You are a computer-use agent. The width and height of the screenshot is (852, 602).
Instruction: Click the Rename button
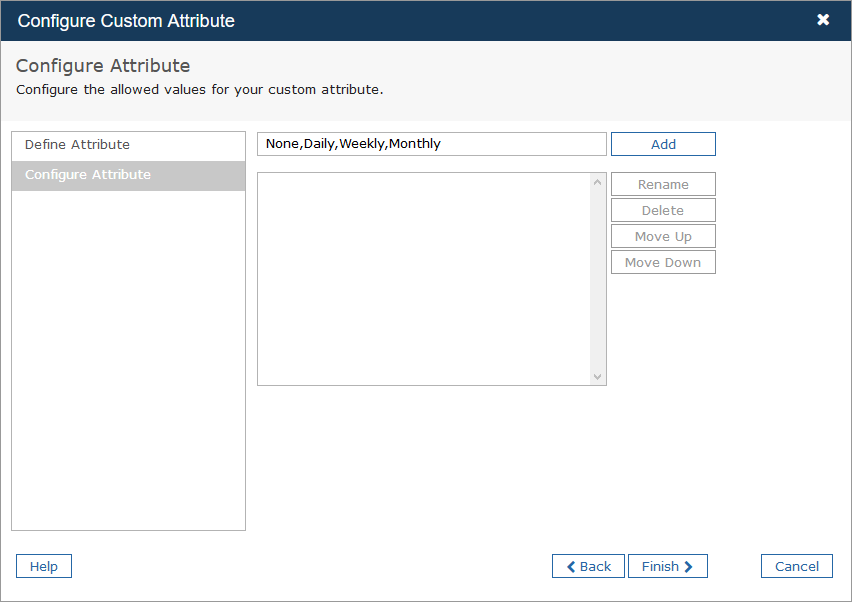pyautogui.click(x=663, y=184)
